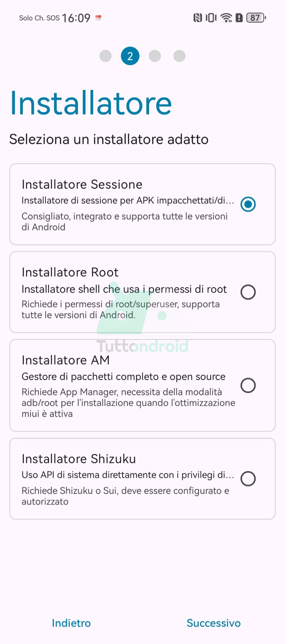Tap the Installatore Root card title
Viewport: 285px width, 644px height.
70,272
